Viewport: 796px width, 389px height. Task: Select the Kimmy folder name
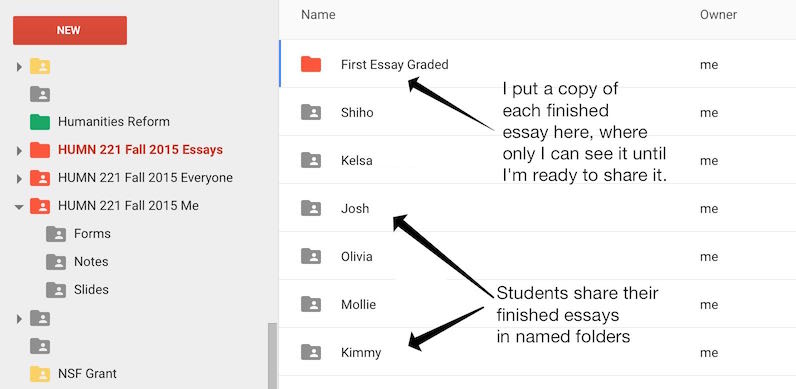pyautogui.click(x=361, y=353)
